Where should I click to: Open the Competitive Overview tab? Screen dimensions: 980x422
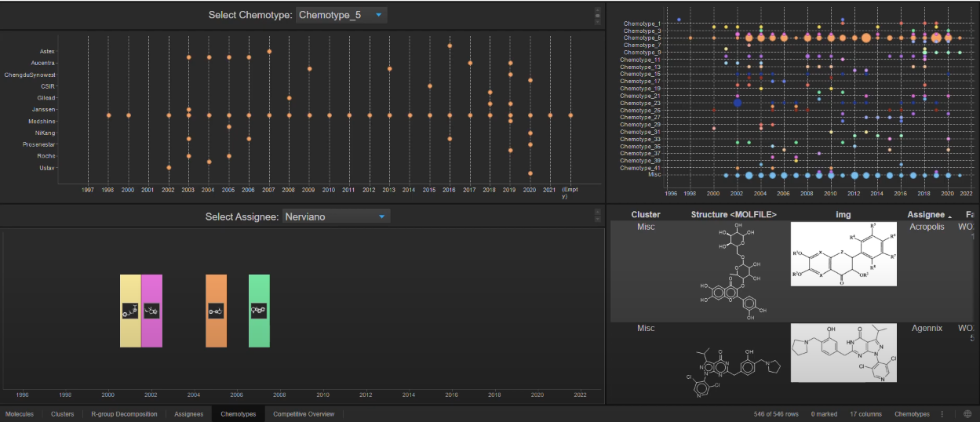pyautogui.click(x=304, y=413)
